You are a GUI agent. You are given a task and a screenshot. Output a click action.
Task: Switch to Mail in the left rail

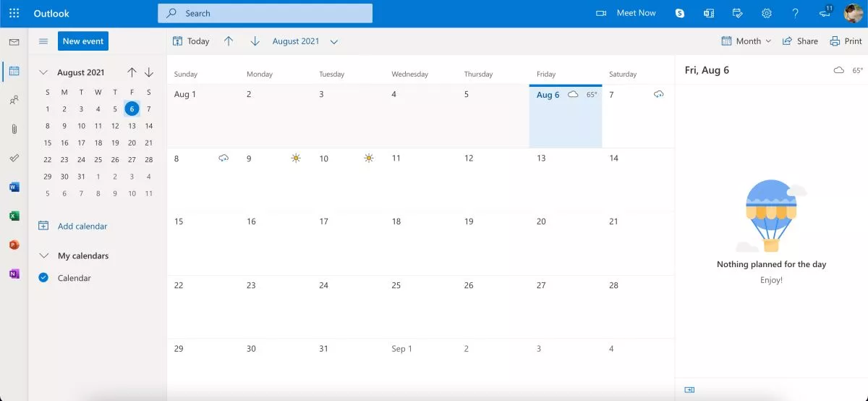(14, 42)
